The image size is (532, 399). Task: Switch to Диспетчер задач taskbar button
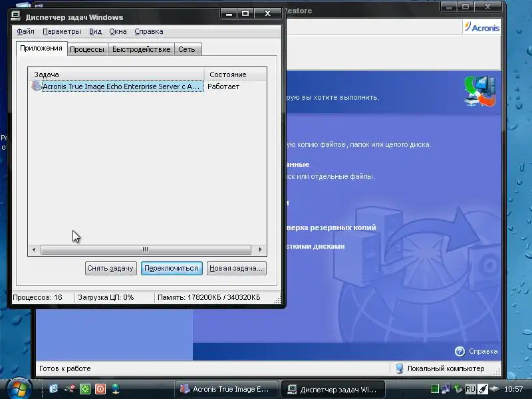point(333,389)
